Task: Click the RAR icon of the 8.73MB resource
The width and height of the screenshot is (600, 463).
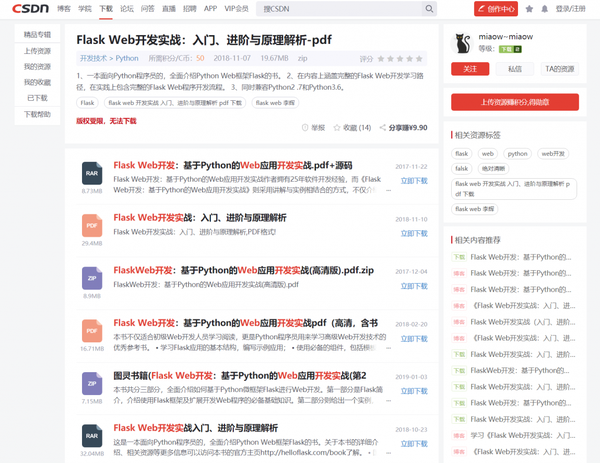Action: [92, 173]
